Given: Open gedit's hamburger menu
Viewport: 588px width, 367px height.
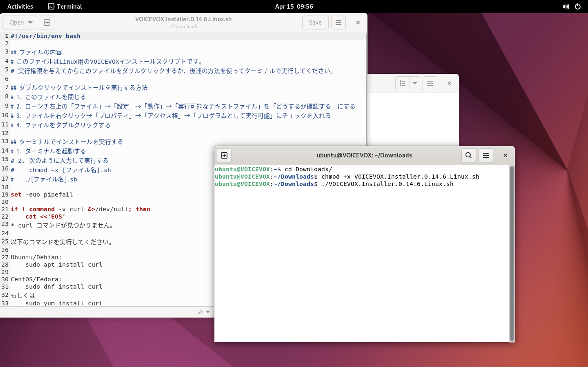Looking at the screenshot, I should pyautogui.click(x=338, y=22).
